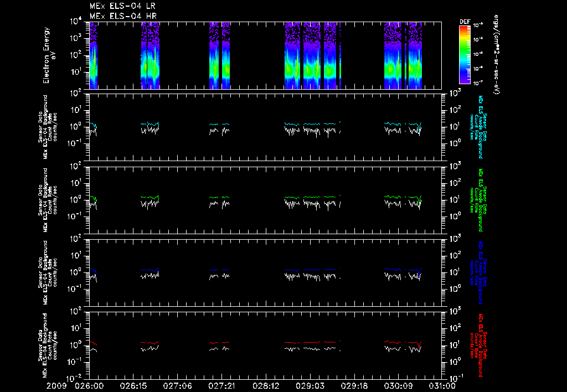This screenshot has width=567, height=392.
Task: Click the red right-side axis label text
Action: click(478, 345)
